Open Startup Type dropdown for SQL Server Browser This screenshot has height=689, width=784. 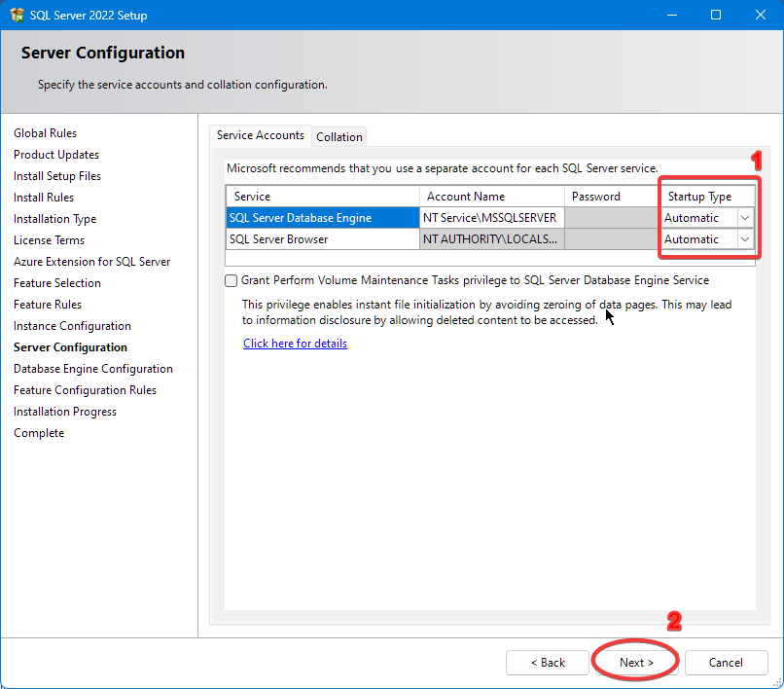(745, 239)
